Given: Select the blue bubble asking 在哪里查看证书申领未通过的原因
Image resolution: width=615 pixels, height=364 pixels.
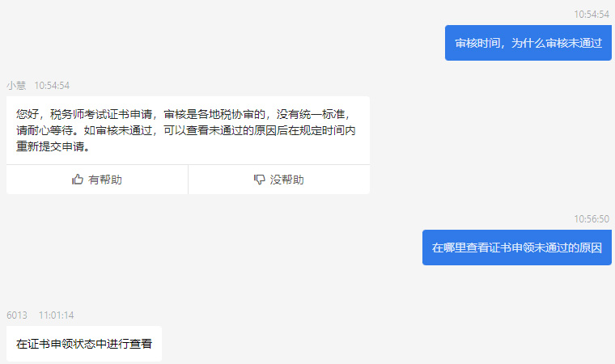Looking at the screenshot, I should point(516,248).
